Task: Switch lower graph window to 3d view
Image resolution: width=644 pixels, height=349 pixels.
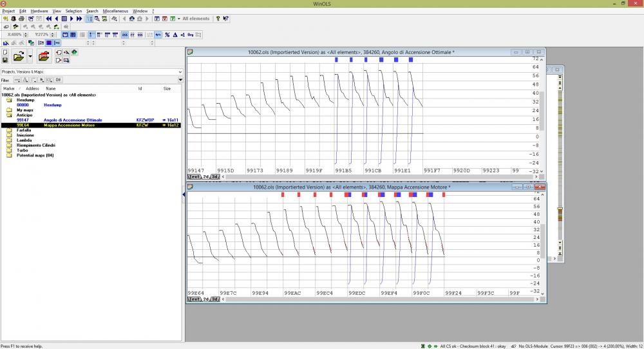Action: coord(216,299)
